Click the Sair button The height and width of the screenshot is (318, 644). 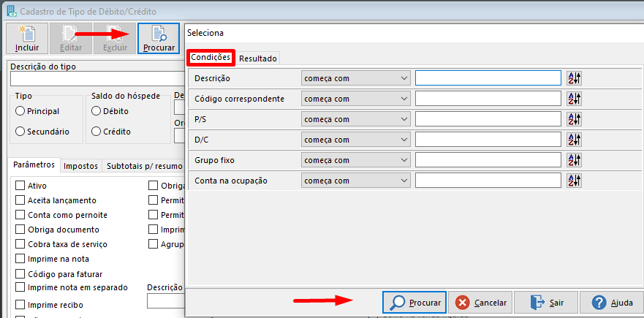tap(546, 303)
